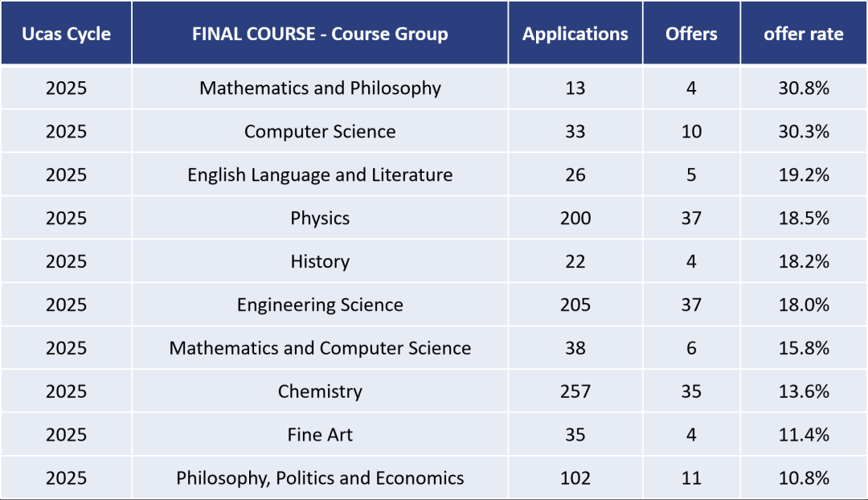
Task: Select the English Language and Literature cell
Action: (x=320, y=175)
